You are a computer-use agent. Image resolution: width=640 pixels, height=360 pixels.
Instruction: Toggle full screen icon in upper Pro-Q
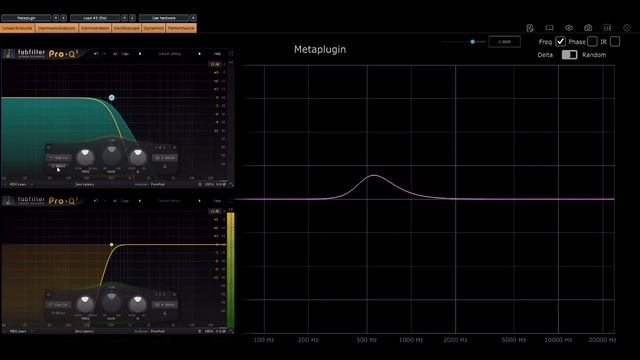coord(231,53)
